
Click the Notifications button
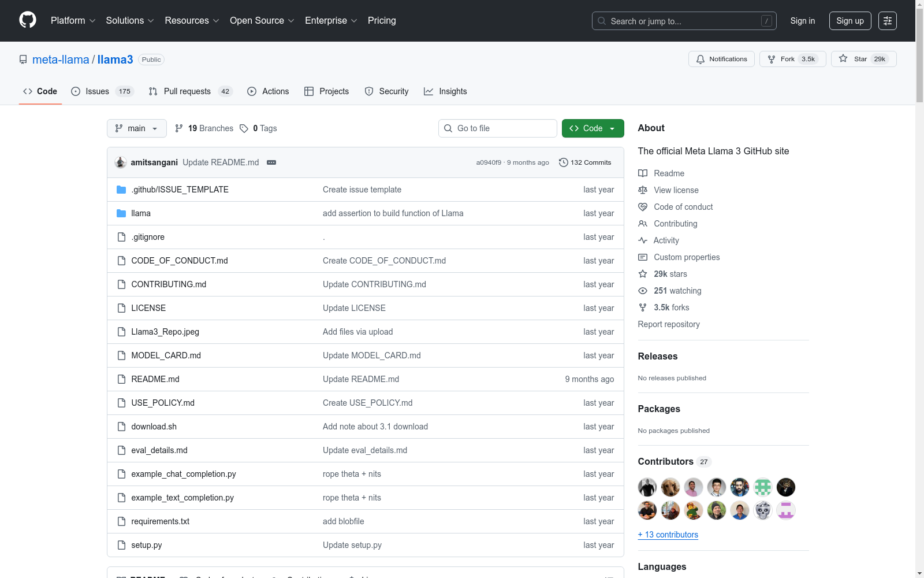[721, 59]
